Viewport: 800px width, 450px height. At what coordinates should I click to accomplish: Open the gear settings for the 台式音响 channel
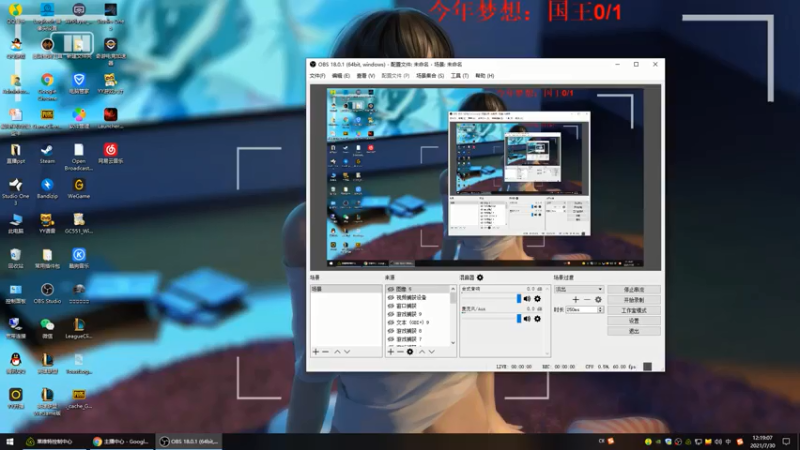pos(537,299)
